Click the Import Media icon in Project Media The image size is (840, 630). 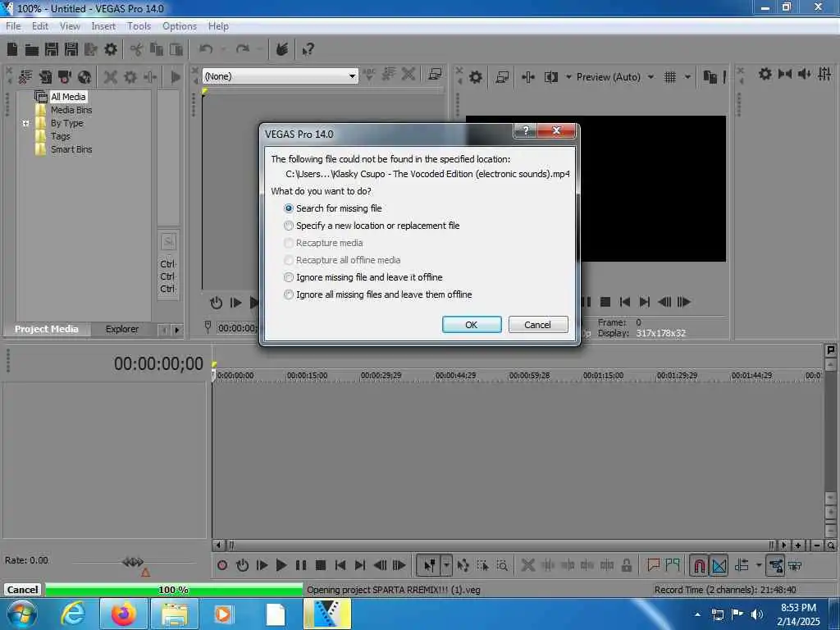[25, 77]
